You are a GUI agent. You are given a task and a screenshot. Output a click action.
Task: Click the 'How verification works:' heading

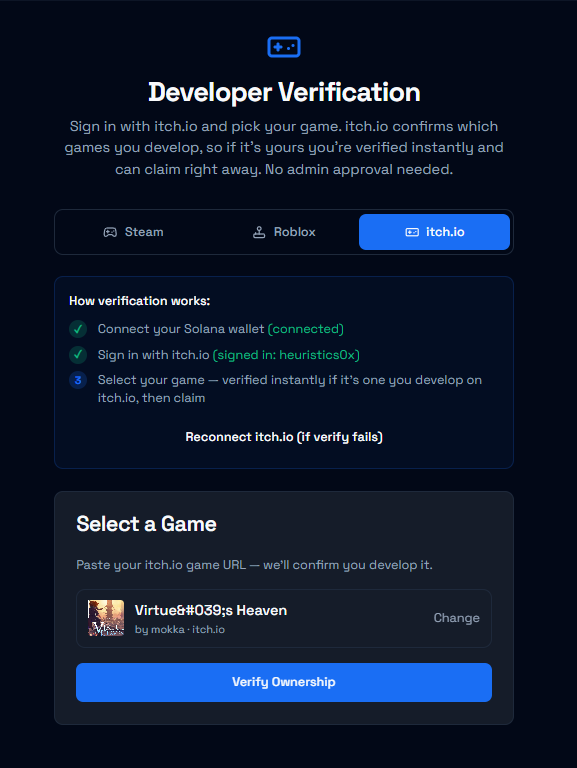[140, 301]
